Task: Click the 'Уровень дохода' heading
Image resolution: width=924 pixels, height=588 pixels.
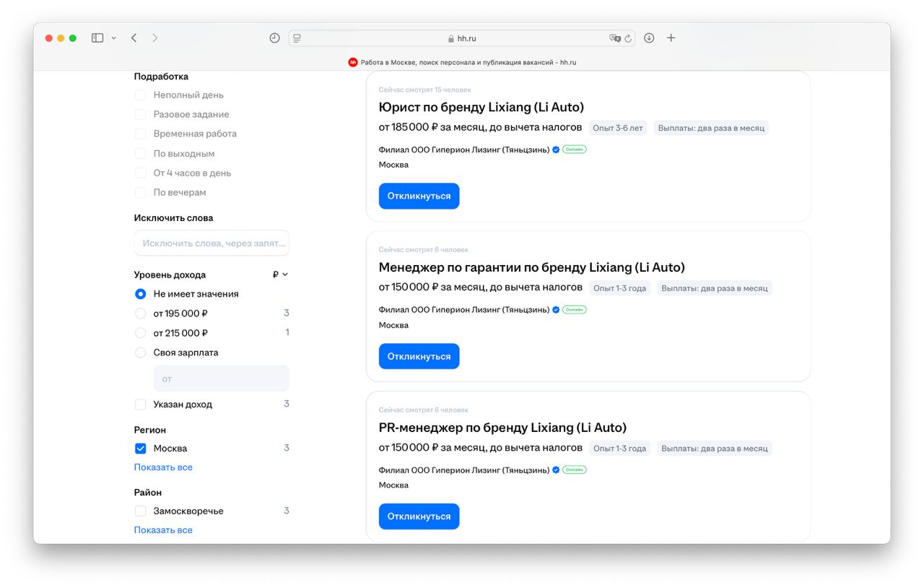Action: (170, 275)
